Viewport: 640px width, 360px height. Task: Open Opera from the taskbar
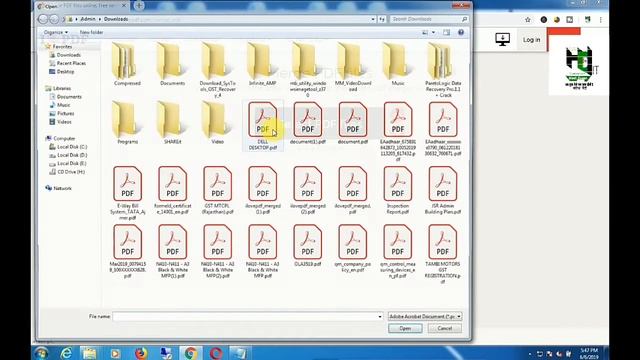pyautogui.click(x=216, y=353)
